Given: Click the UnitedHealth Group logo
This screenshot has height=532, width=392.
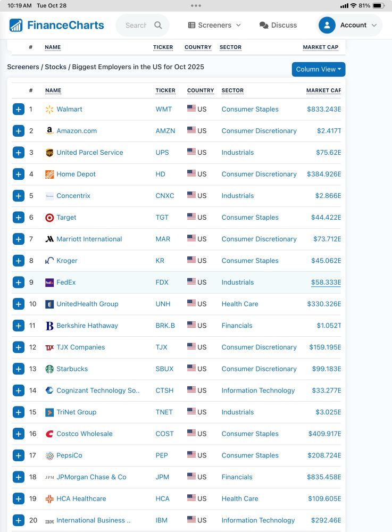Looking at the screenshot, I should pos(49,304).
